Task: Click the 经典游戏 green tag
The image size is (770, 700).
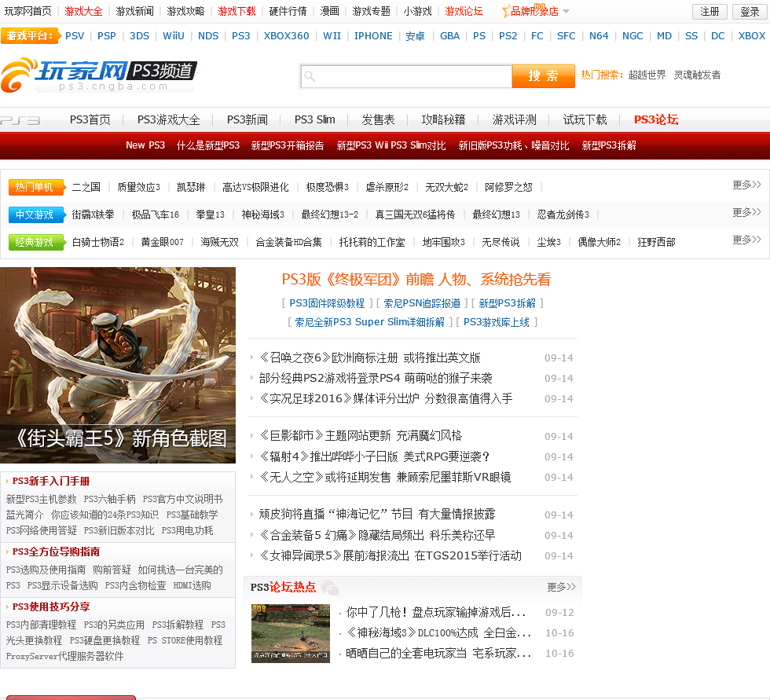Action: coord(36,242)
